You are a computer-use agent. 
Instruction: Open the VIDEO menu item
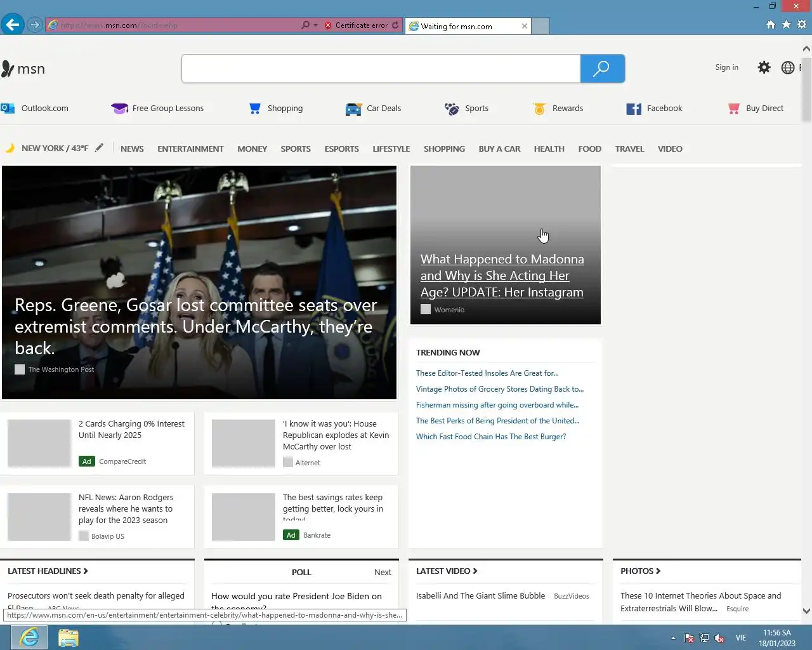[x=670, y=149]
